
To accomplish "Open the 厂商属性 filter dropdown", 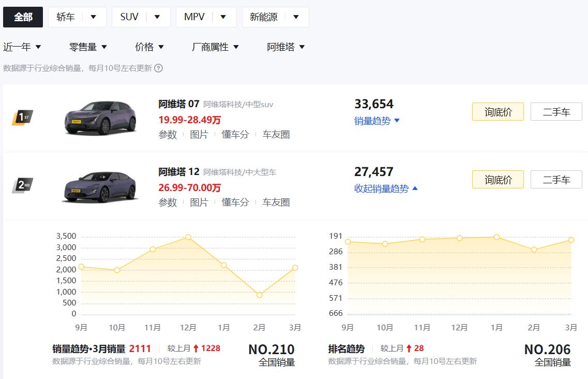I will click(215, 47).
